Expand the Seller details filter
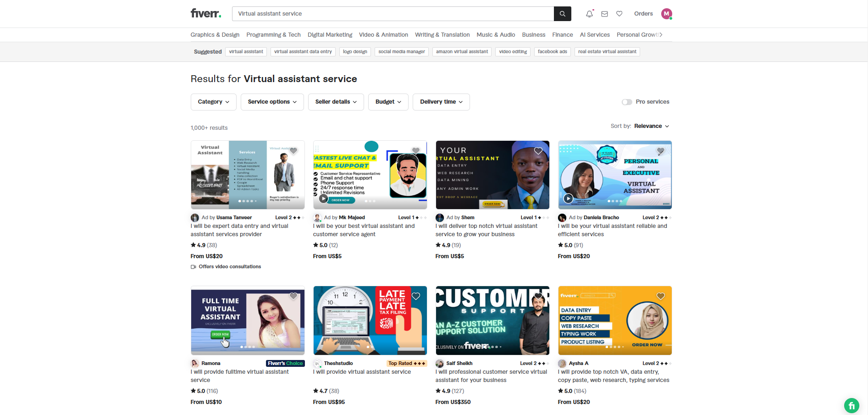Image resolution: width=868 pixels, height=415 pixels. tap(336, 102)
